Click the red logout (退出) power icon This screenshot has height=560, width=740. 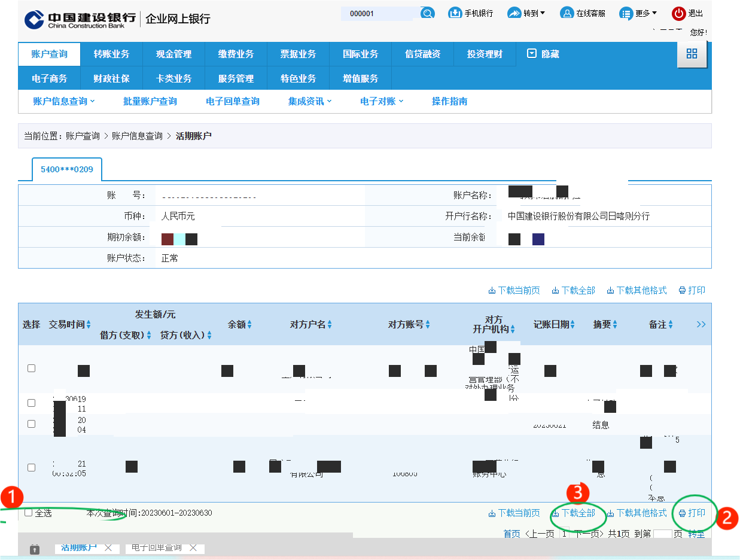[678, 13]
